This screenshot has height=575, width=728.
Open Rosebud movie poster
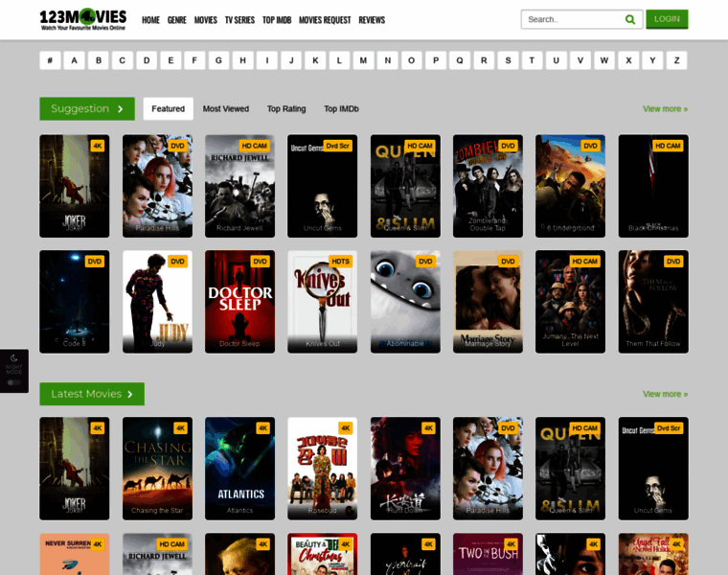pyautogui.click(x=322, y=469)
